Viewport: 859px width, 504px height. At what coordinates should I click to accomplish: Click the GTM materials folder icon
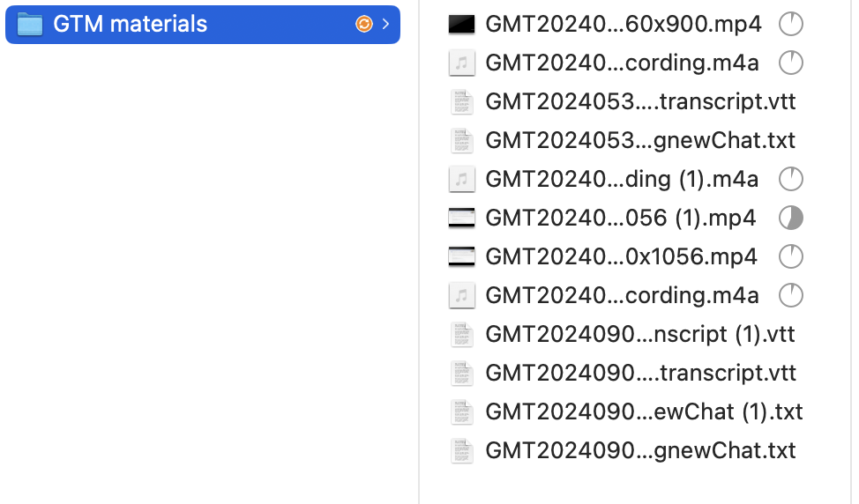pyautogui.click(x=31, y=25)
